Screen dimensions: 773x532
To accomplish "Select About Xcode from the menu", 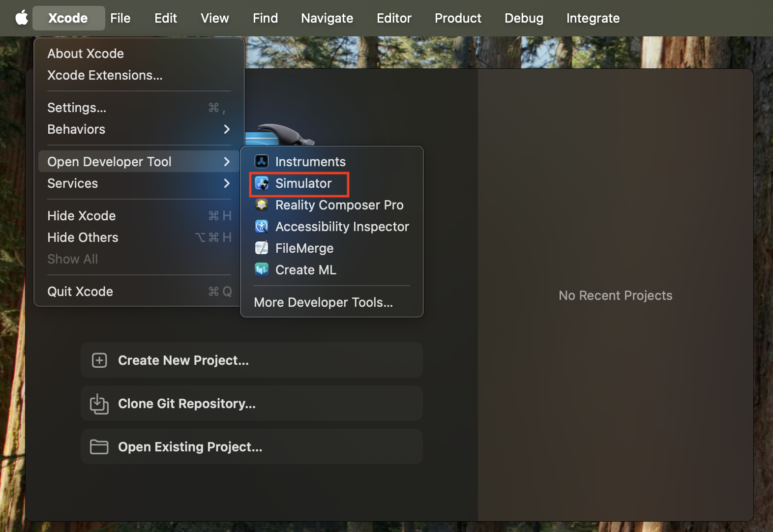I will click(86, 54).
